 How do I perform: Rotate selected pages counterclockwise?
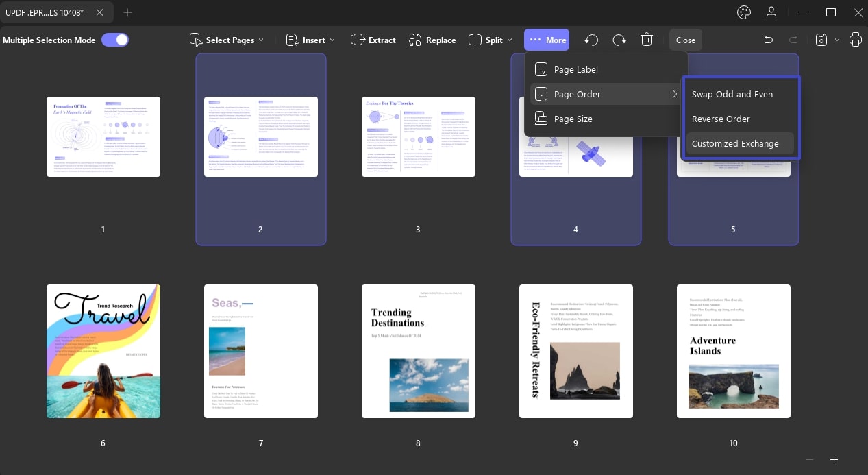pyautogui.click(x=591, y=40)
